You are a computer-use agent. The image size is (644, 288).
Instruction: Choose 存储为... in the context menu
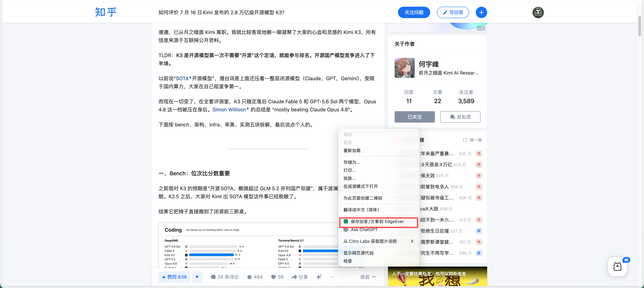tap(379, 162)
